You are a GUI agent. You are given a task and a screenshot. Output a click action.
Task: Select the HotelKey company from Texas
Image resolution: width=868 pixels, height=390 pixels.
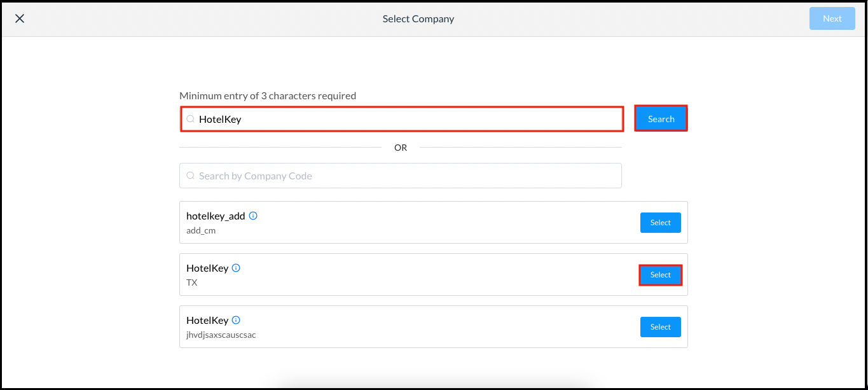[660, 274]
